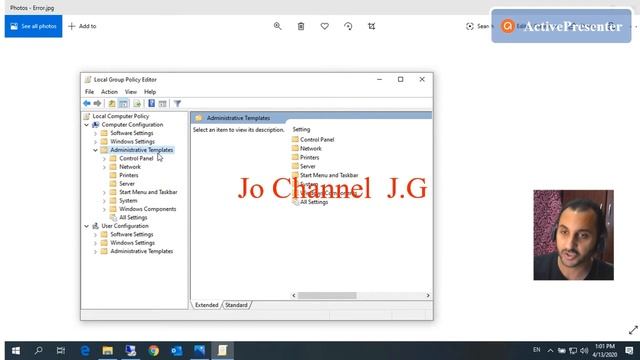Collapse Administrative Templates under Computer Configuration
The width and height of the screenshot is (640, 360).
click(95, 150)
